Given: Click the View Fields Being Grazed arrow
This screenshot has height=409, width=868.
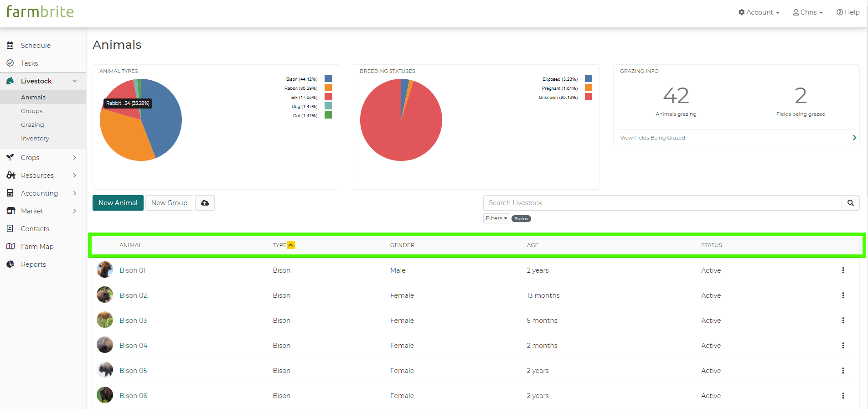Looking at the screenshot, I should click(854, 138).
